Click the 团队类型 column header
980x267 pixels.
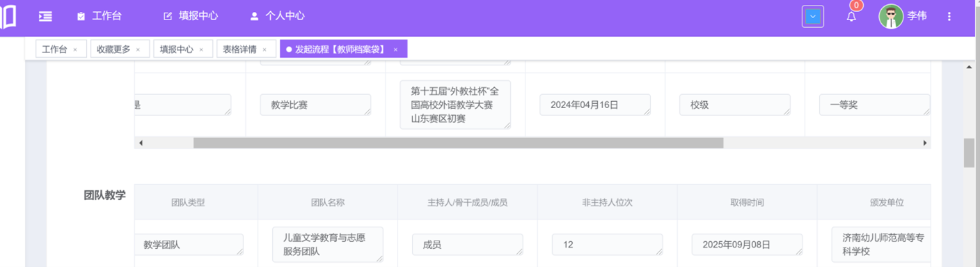click(x=188, y=202)
